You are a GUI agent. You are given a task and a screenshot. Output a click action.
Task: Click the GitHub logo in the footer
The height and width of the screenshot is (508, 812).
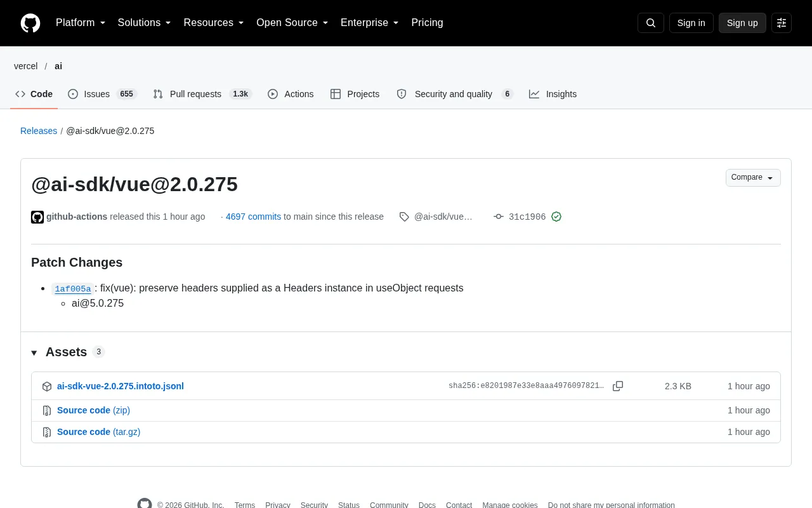click(145, 505)
